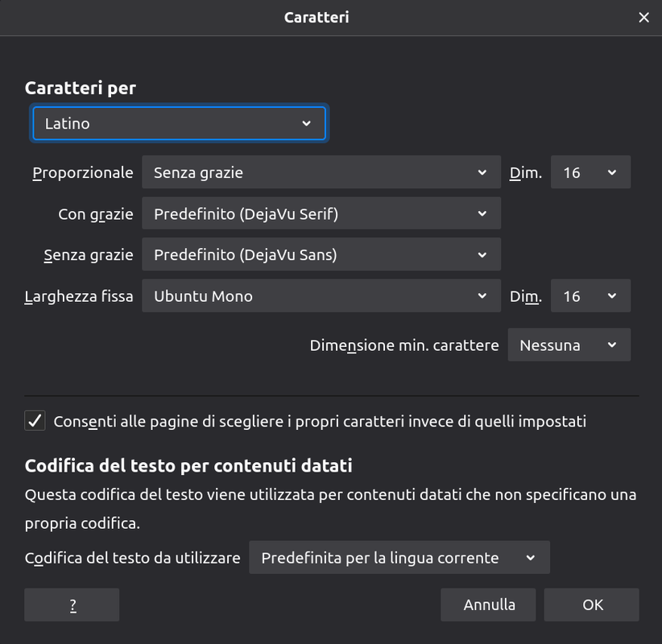Change the proportional font Dim. size dropdown
The image size is (662, 644).
point(590,172)
